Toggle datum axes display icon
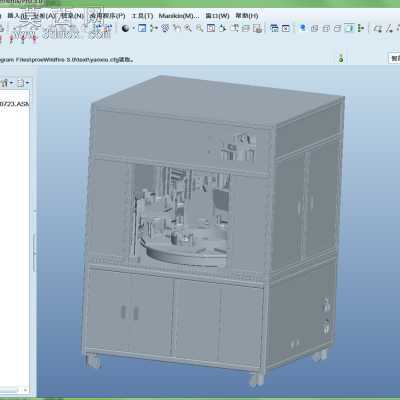 pos(389,29)
